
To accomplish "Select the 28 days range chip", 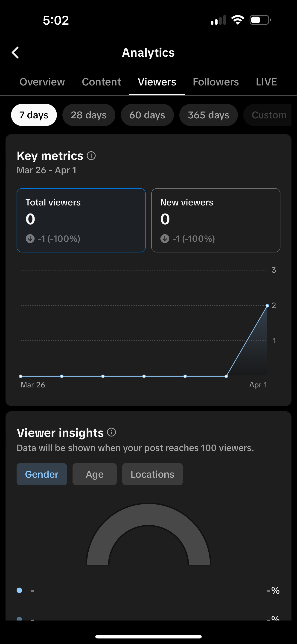I will click(89, 115).
